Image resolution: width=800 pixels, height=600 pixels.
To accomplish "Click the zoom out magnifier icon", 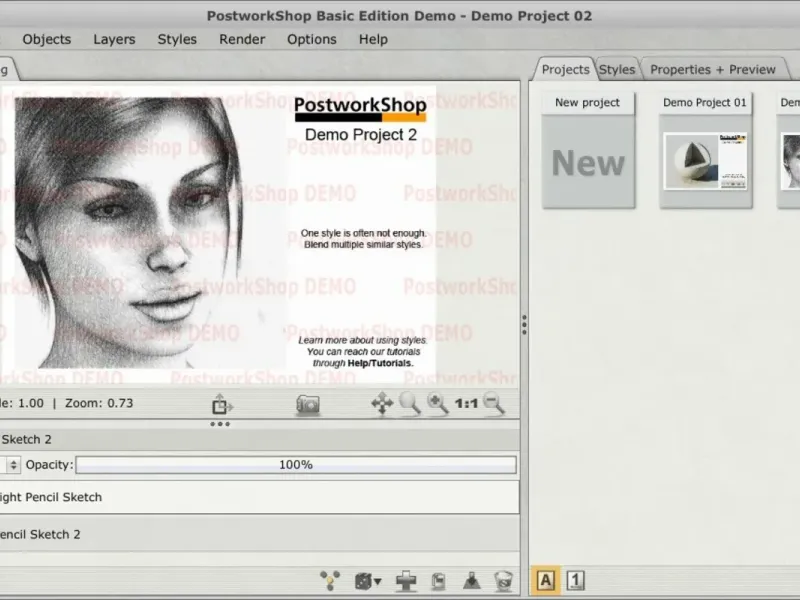I will pos(493,404).
